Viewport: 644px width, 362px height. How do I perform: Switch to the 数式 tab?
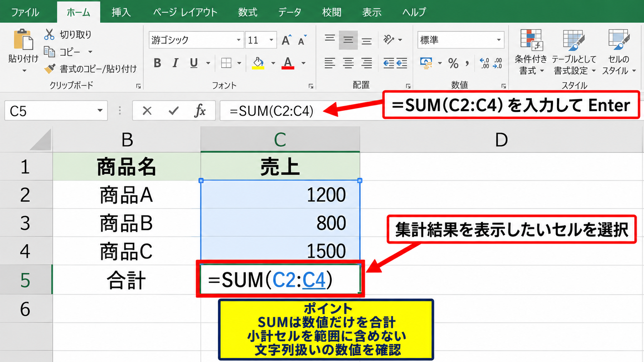247,12
